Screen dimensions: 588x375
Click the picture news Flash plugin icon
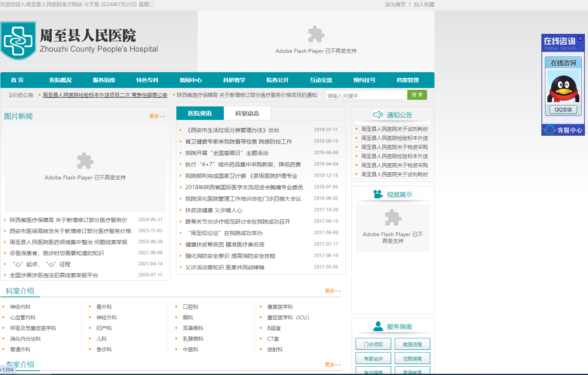click(85, 160)
